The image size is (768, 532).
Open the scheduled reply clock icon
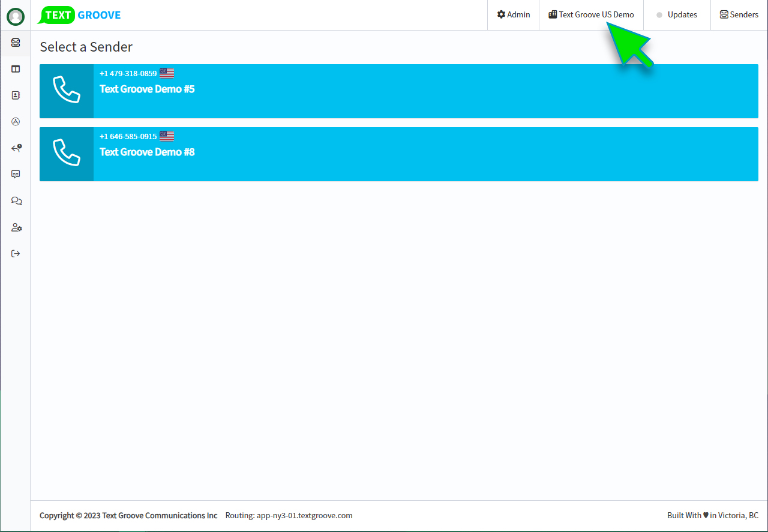(x=16, y=148)
